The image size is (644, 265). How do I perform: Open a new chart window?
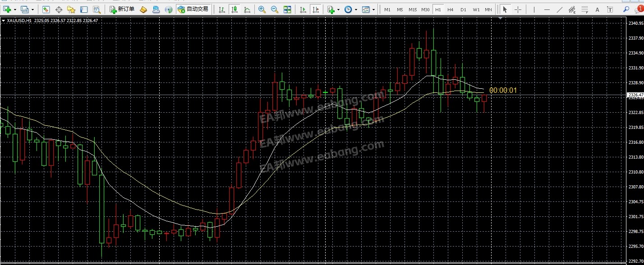point(7,9)
